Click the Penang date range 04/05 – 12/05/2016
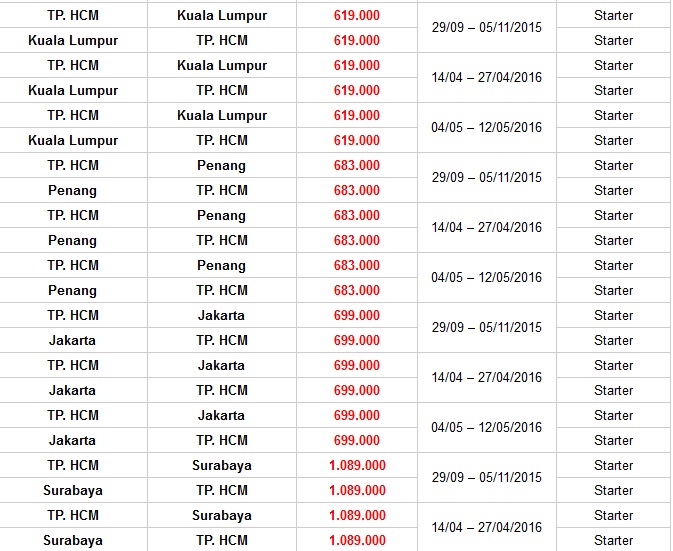673x551 pixels. click(x=487, y=277)
